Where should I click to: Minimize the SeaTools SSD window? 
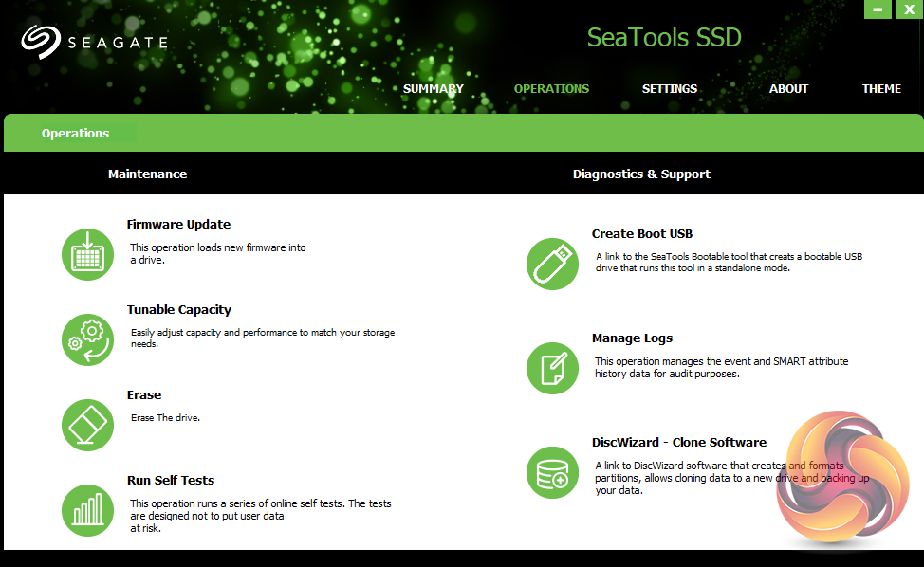(878, 9)
